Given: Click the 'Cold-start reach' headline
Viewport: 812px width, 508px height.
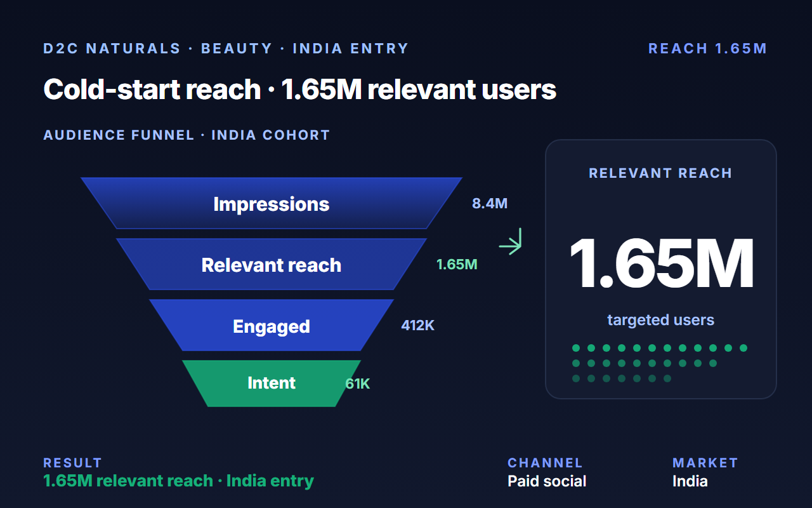Looking at the screenshot, I should tap(299, 90).
